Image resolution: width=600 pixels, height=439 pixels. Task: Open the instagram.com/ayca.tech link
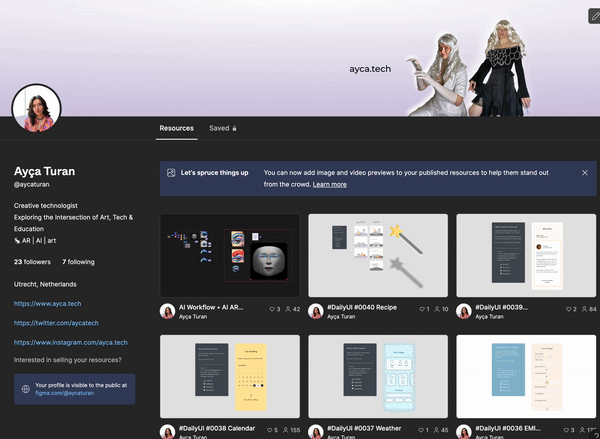pos(71,343)
